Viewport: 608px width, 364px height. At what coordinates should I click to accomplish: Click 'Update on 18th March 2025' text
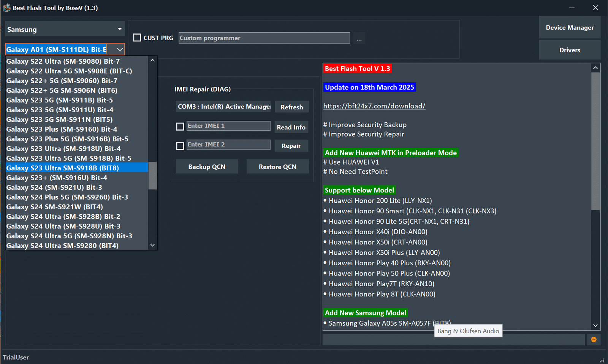pyautogui.click(x=369, y=87)
